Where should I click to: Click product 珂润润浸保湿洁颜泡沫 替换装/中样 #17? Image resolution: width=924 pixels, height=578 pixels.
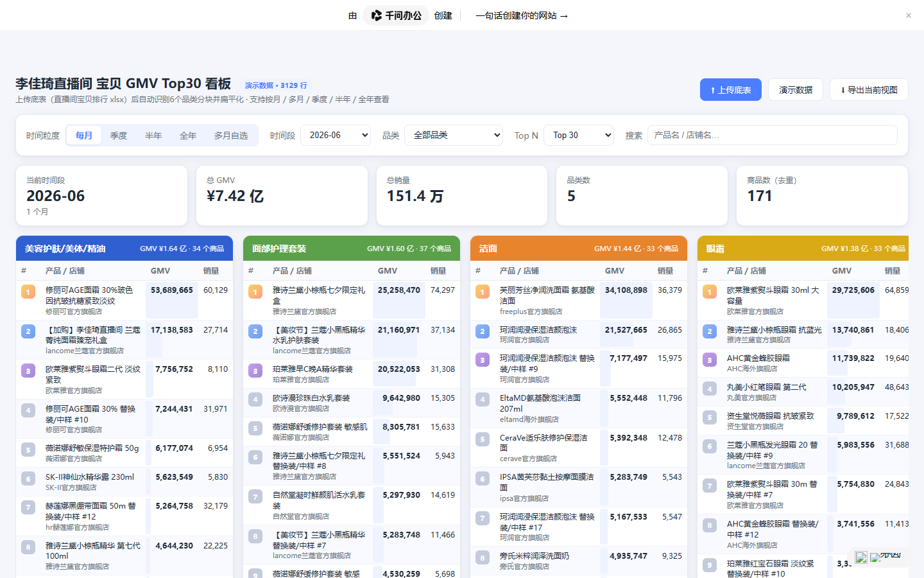coord(547,522)
